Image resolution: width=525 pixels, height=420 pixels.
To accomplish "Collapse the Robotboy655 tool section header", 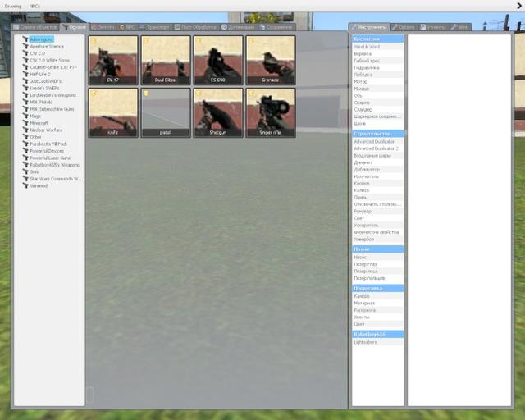I will 377,334.
